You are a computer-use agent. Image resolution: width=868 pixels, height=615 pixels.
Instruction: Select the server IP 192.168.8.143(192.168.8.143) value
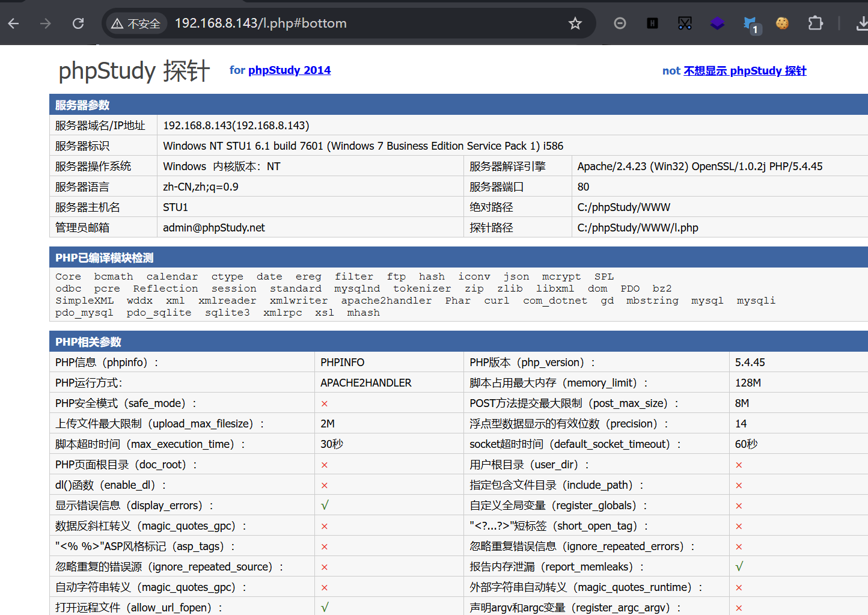click(236, 126)
